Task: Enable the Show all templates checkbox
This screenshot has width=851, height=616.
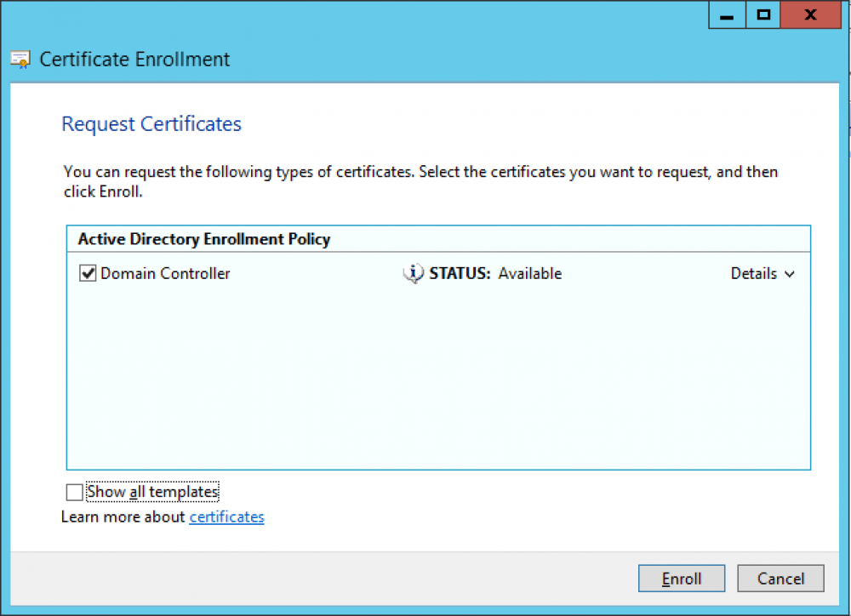Action: point(75,492)
